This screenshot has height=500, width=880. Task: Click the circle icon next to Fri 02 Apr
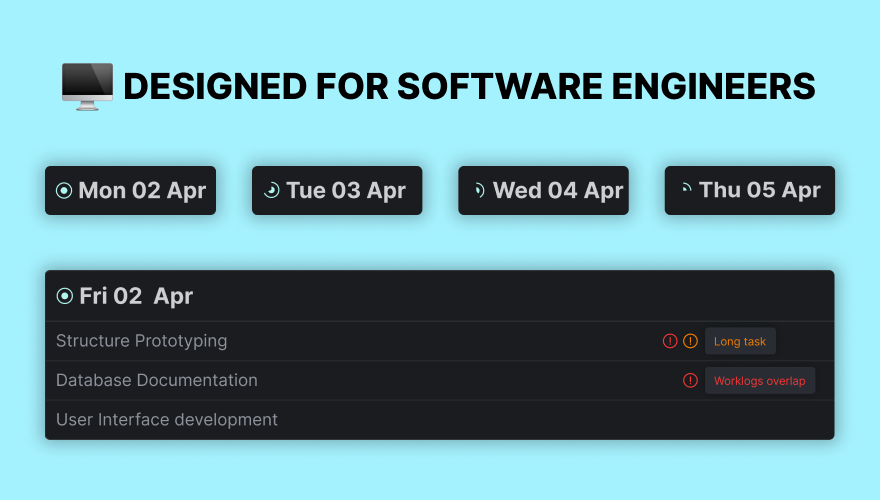[x=65, y=296]
